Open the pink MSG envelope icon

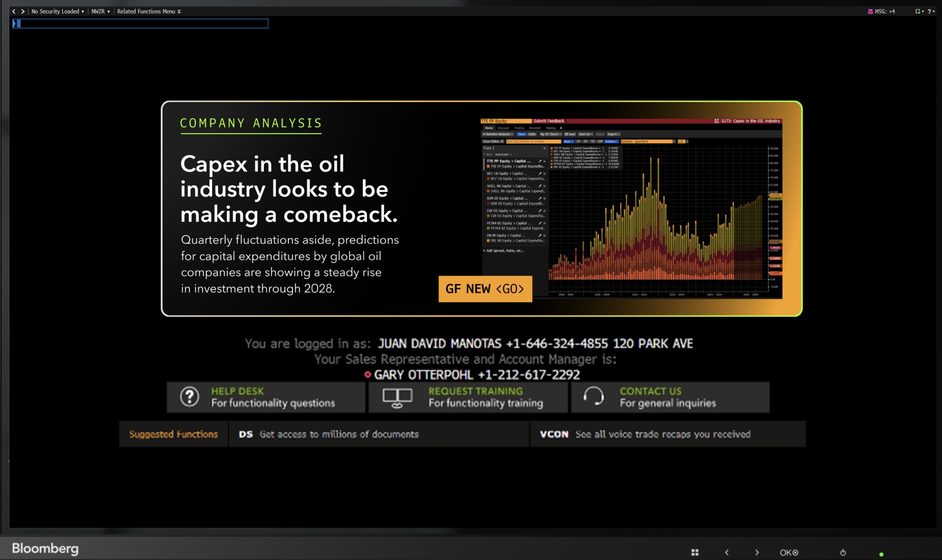[870, 11]
